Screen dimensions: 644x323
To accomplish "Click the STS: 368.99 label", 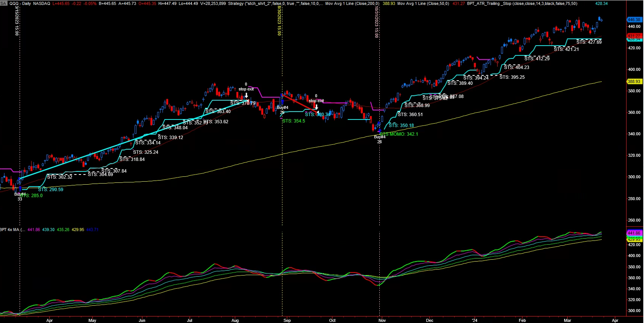I will (x=417, y=106).
